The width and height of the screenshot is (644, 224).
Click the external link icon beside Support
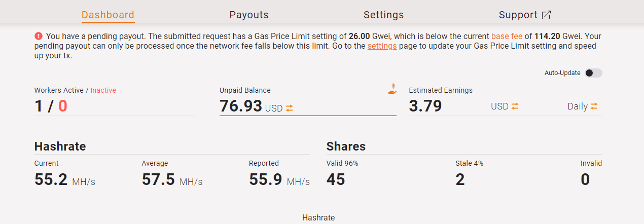(546, 15)
